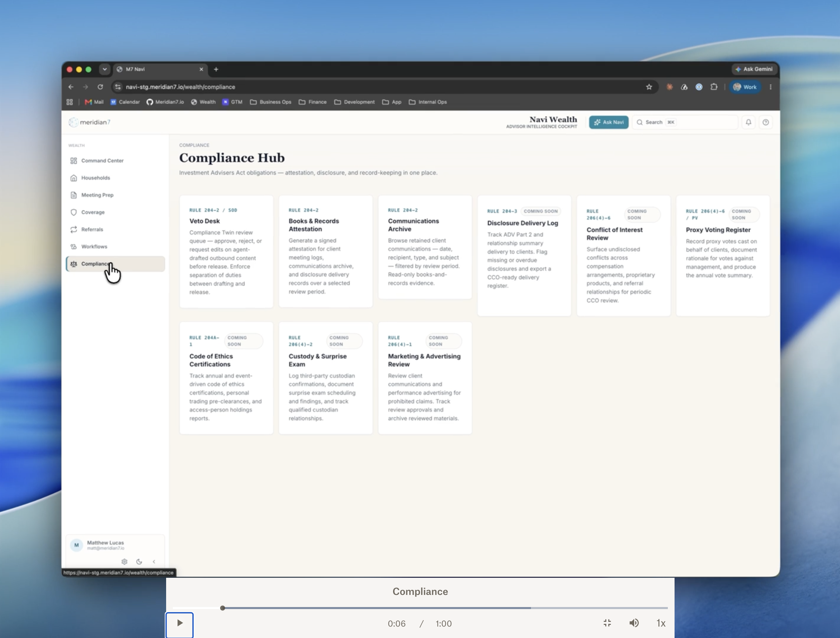The image size is (840, 638).
Task: Open the Veto Desk card
Action: [x=226, y=252]
